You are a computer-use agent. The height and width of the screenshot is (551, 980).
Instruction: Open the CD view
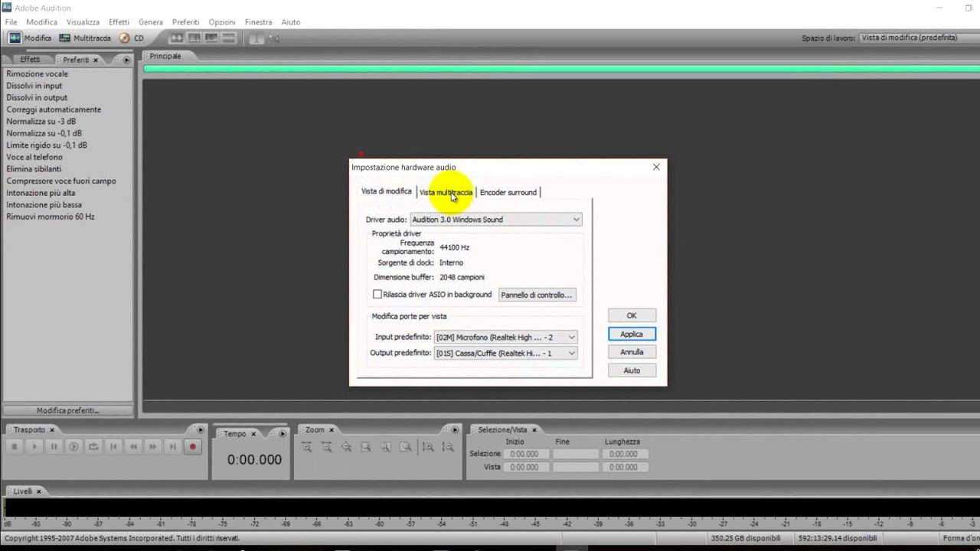click(x=132, y=37)
